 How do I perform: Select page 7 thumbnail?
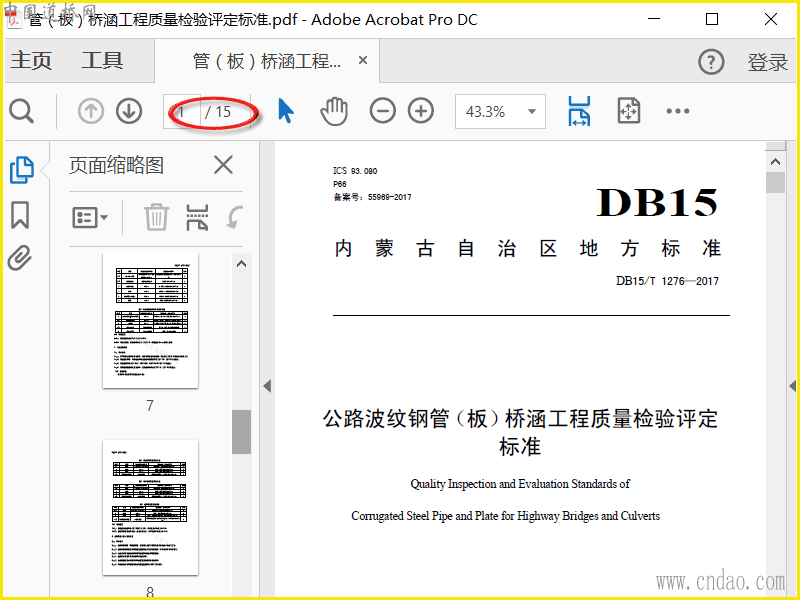coord(150,321)
